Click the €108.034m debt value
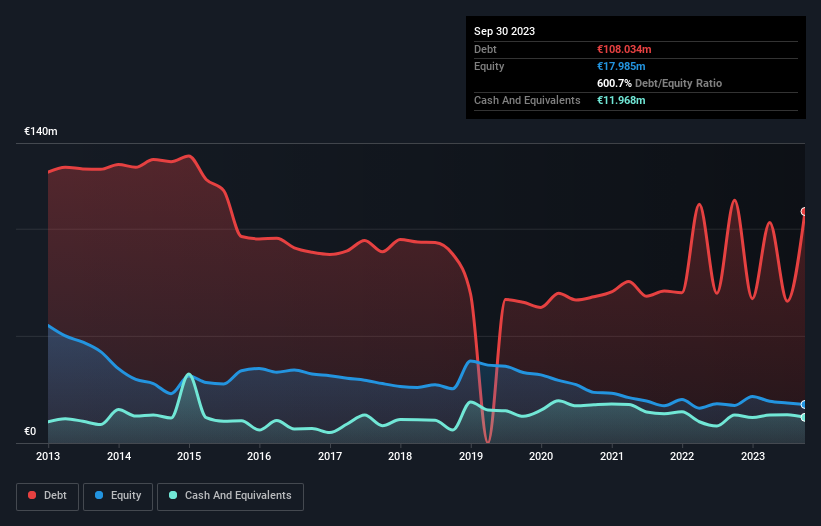 624,49
